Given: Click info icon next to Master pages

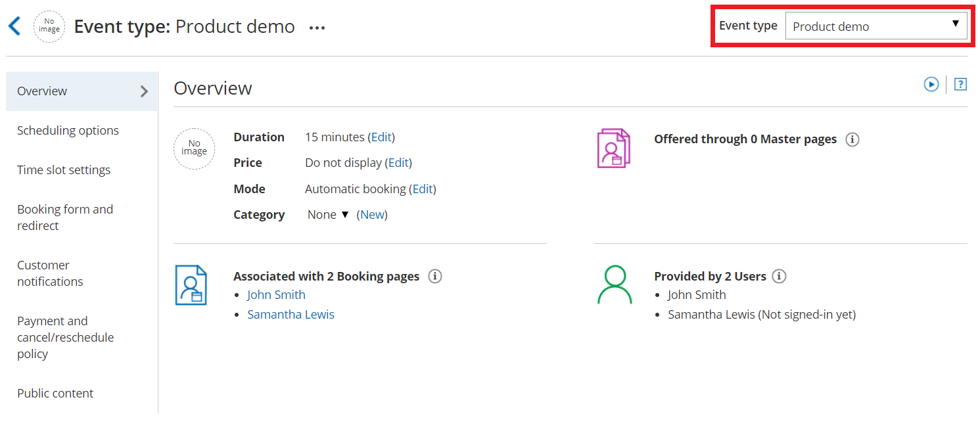Looking at the screenshot, I should tap(852, 139).
